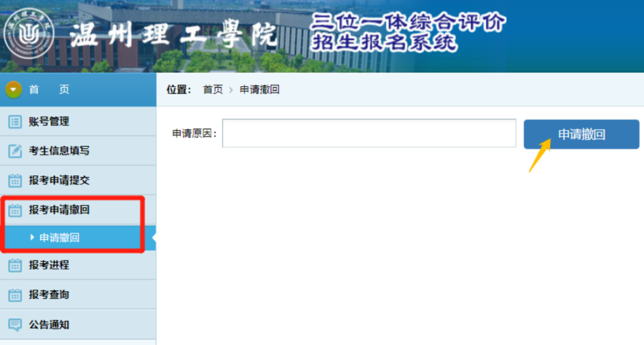The image size is (644, 345).
Task: Click the pencil icon for 考生信息填写
Action: tap(15, 151)
